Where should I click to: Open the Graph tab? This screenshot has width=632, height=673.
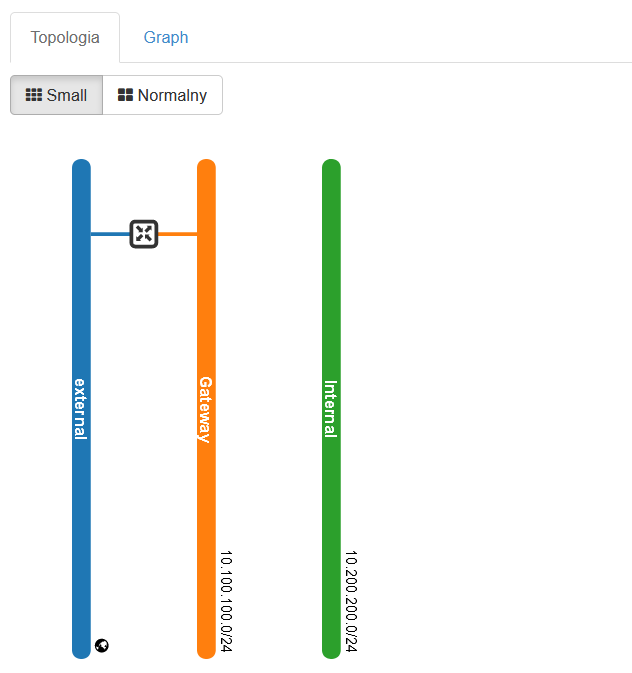tap(166, 38)
